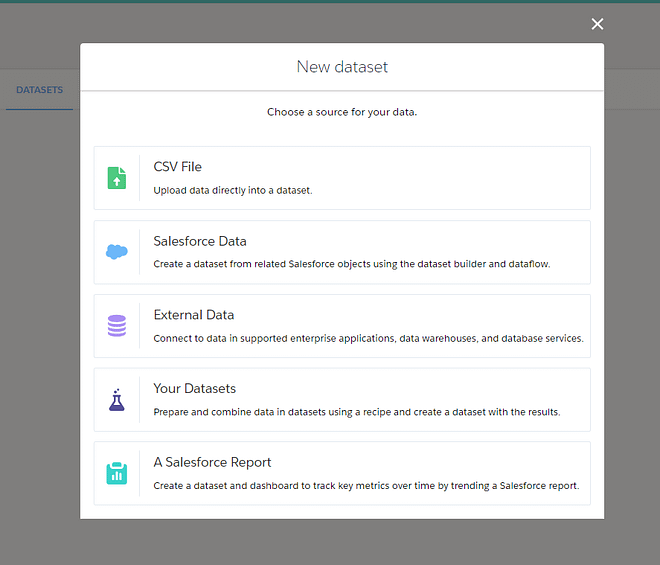Click "Upload data directly into a dataset" text
Screen dimensions: 660x565
tap(233, 190)
